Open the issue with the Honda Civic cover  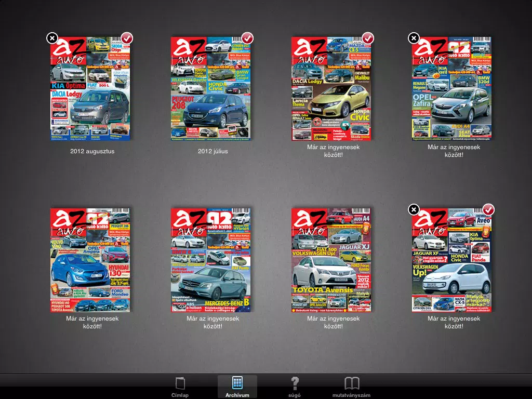(x=331, y=89)
